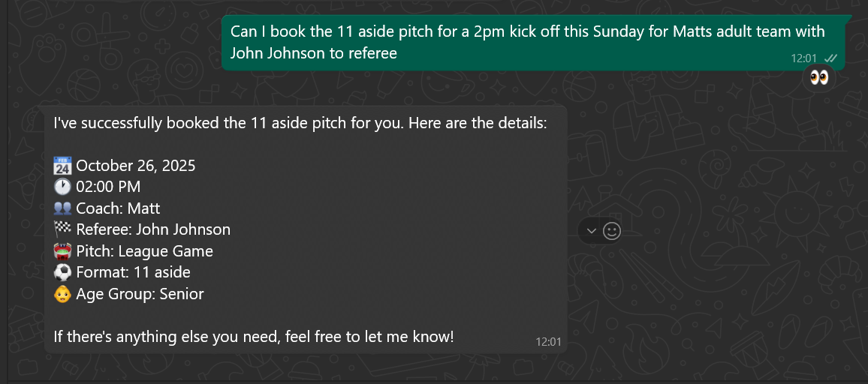Click the baby face emoji before Age Group

coord(62,294)
